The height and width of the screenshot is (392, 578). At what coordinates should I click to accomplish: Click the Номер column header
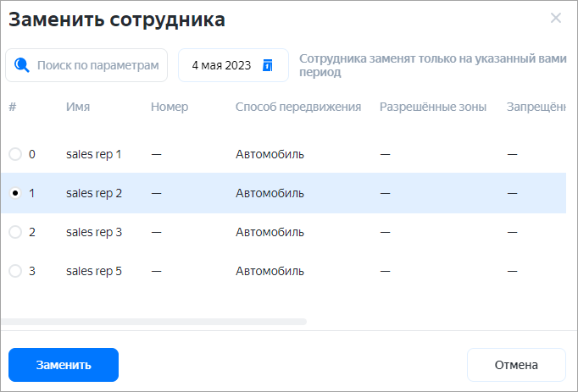click(170, 107)
